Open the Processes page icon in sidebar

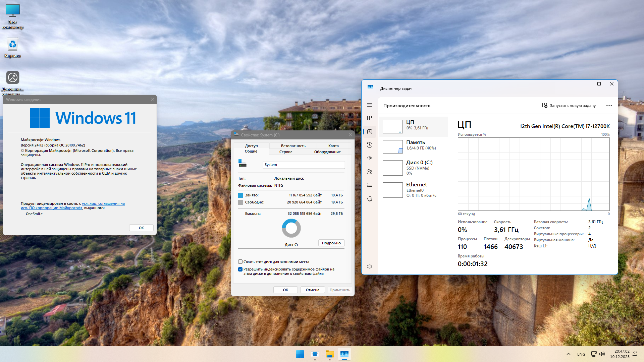point(370,118)
